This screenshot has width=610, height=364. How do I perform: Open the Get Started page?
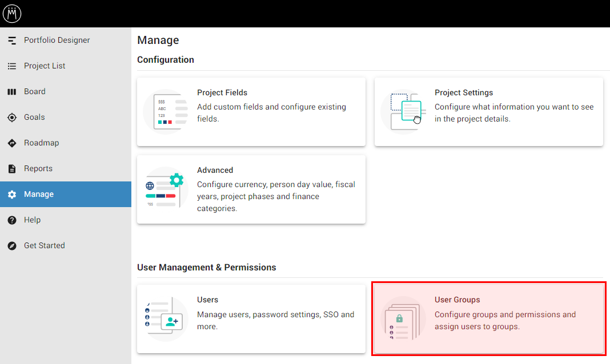(65, 245)
